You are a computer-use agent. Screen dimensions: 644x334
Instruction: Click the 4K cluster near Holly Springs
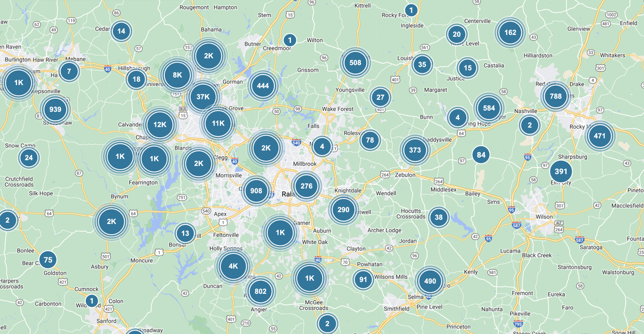click(233, 266)
